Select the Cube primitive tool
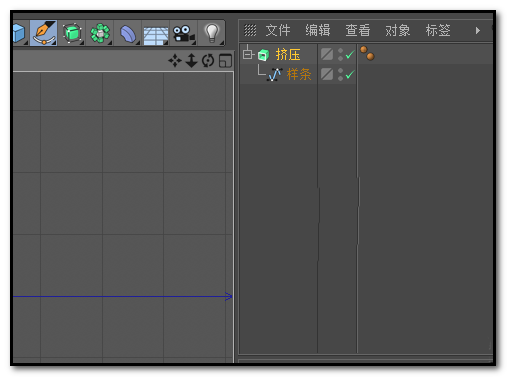The height and width of the screenshot is (377, 507). tap(19, 33)
